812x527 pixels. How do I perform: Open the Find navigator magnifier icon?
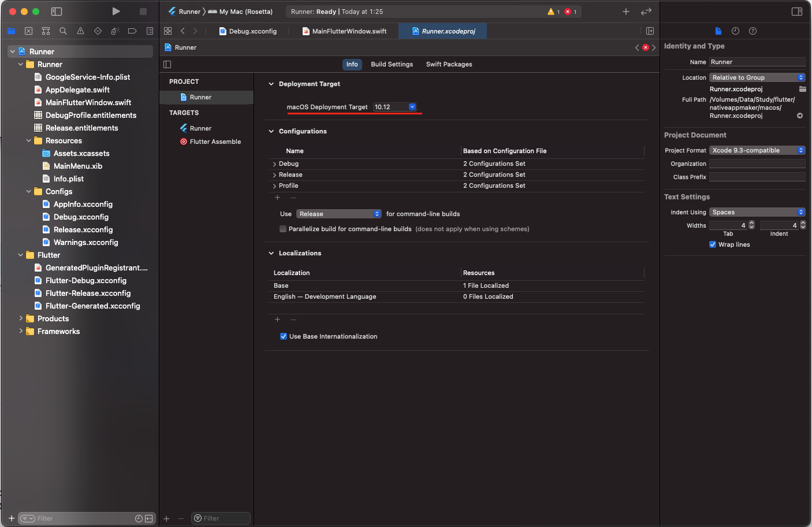pos(63,31)
